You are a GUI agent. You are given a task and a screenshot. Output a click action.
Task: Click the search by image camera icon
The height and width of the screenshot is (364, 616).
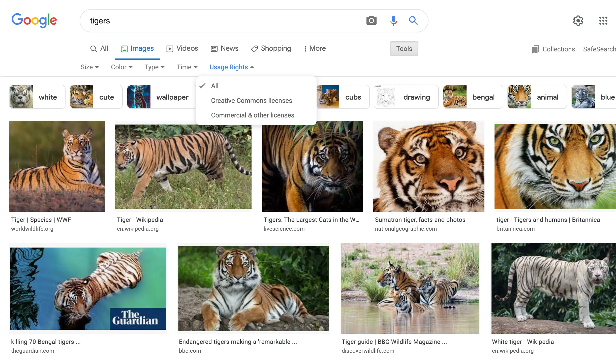[x=371, y=20]
